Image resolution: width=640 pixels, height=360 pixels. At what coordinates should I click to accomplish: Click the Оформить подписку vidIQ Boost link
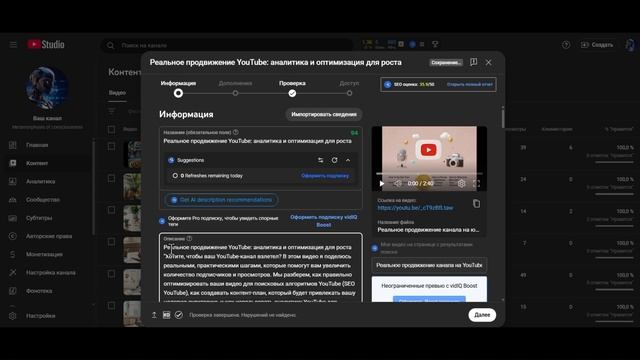coord(324,221)
